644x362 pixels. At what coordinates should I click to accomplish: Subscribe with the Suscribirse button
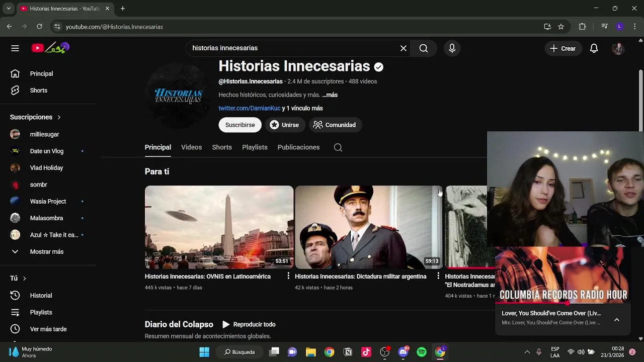240,125
